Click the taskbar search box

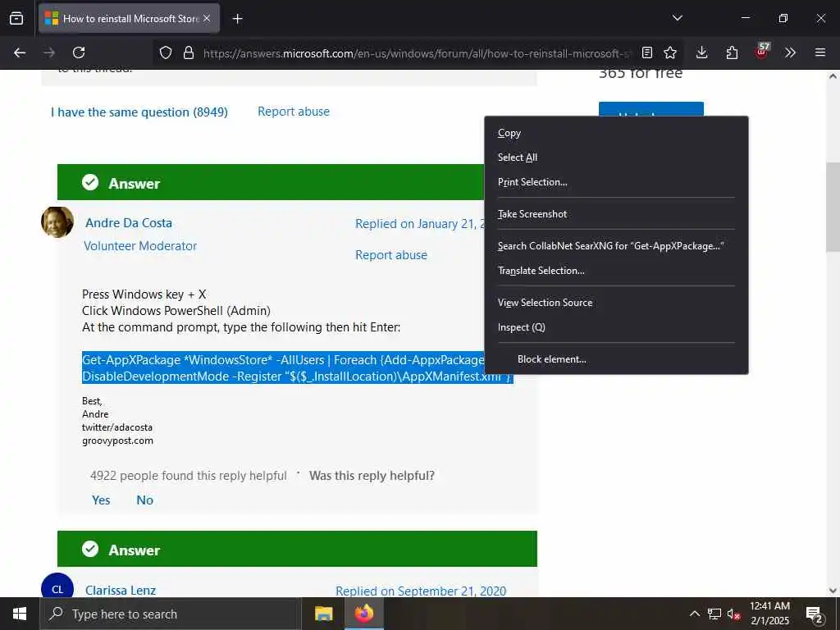point(171,614)
